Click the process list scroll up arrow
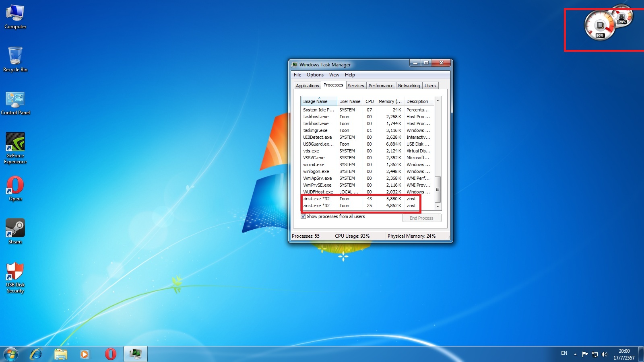Viewport: 644px width, 362px height. pos(438,101)
